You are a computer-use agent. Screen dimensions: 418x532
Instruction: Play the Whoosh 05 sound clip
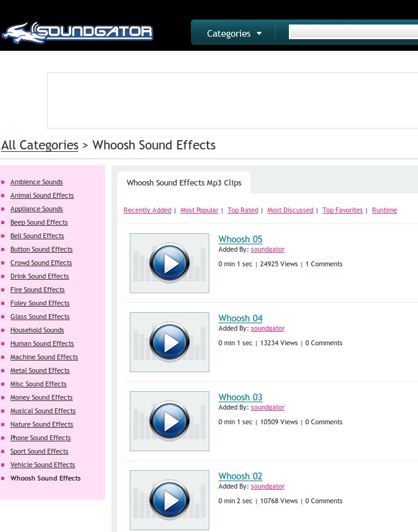click(170, 263)
